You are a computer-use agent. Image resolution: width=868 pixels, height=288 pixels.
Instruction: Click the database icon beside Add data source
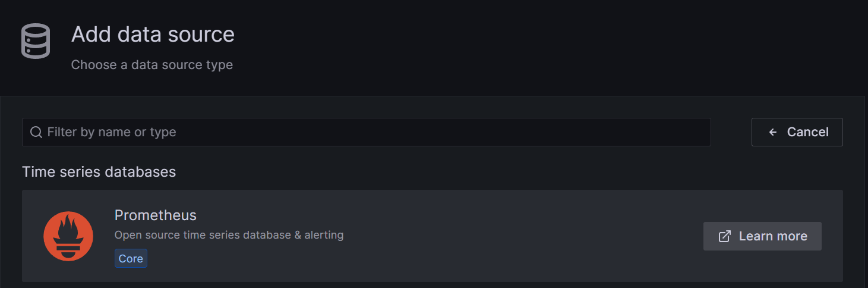(x=36, y=41)
